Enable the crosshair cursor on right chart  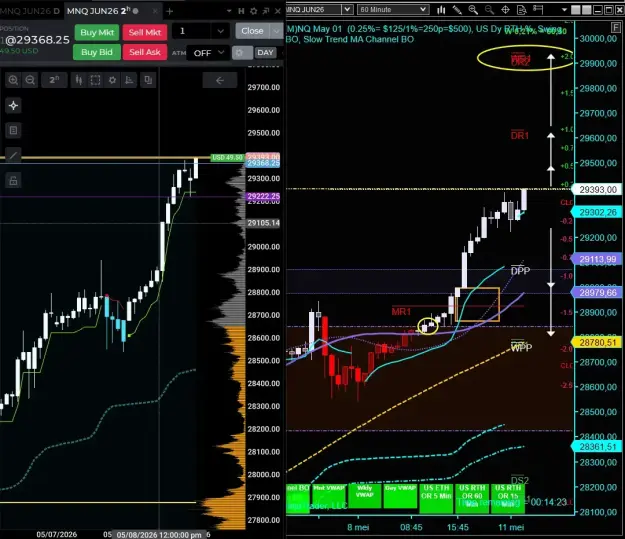[505, 10]
